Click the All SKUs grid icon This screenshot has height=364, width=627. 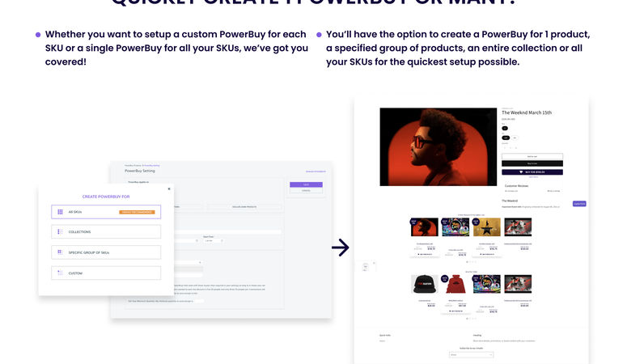[x=60, y=212]
